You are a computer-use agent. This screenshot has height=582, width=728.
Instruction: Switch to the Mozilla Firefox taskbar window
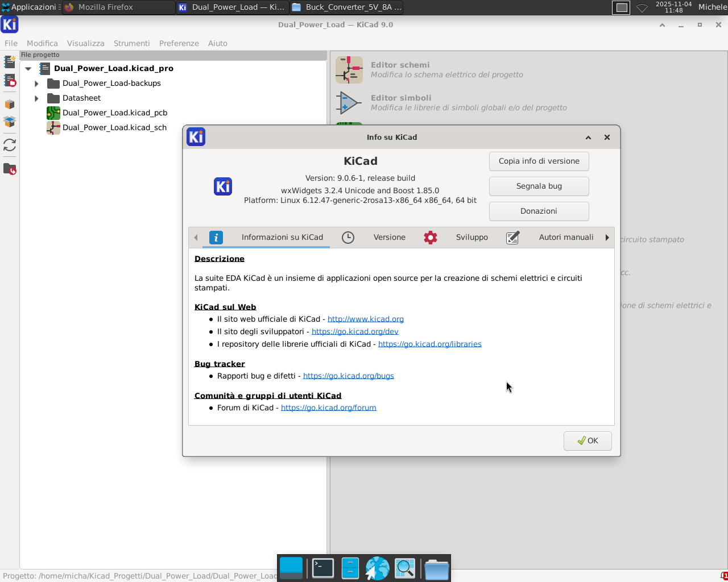(x=118, y=7)
